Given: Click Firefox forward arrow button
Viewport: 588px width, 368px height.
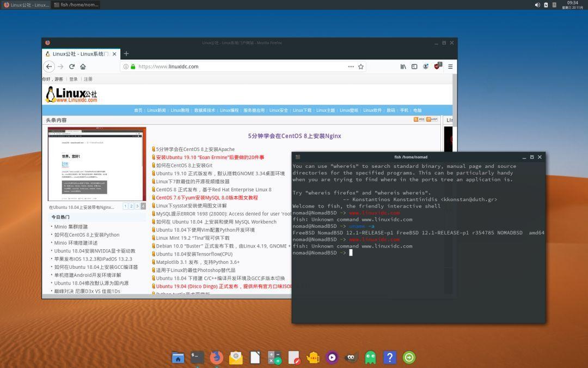Looking at the screenshot, I should [60, 67].
